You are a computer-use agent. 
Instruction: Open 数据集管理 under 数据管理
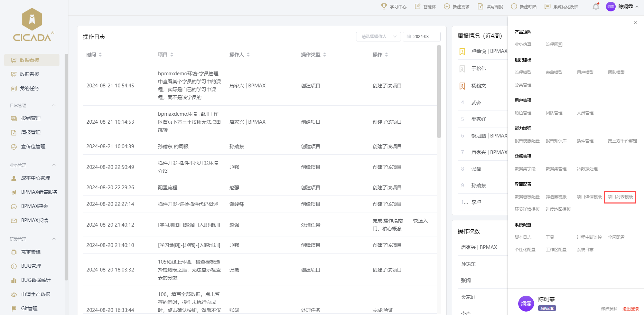point(556,169)
